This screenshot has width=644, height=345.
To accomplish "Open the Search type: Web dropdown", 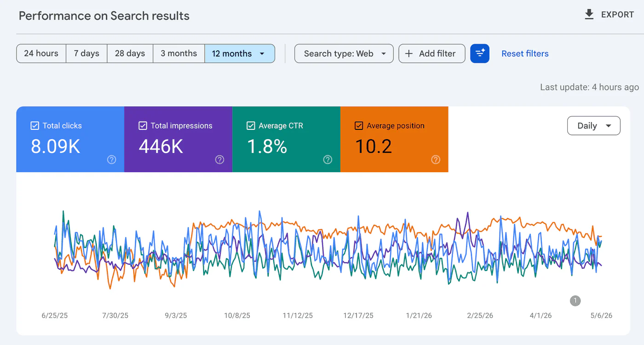I will point(344,53).
